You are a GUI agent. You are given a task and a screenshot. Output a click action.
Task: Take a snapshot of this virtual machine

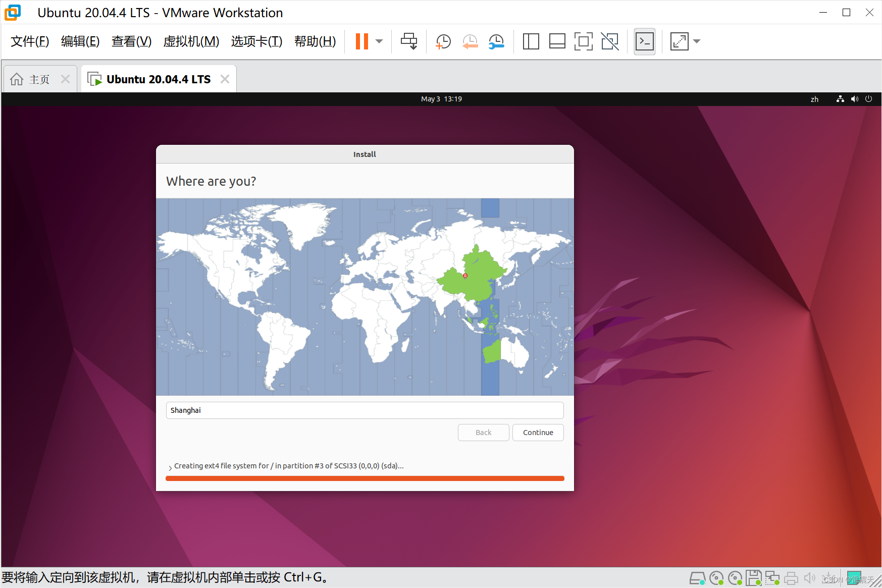pos(443,41)
